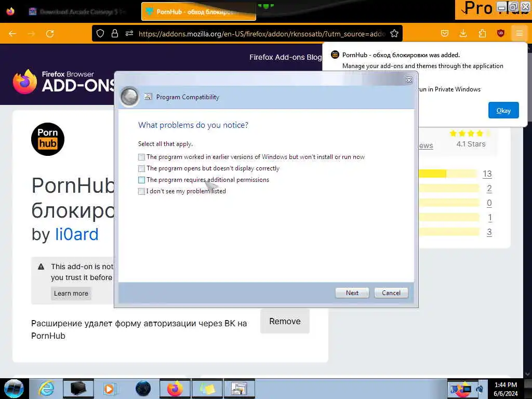
Task: Click the five-star rating bar
Action: (x=448, y=174)
